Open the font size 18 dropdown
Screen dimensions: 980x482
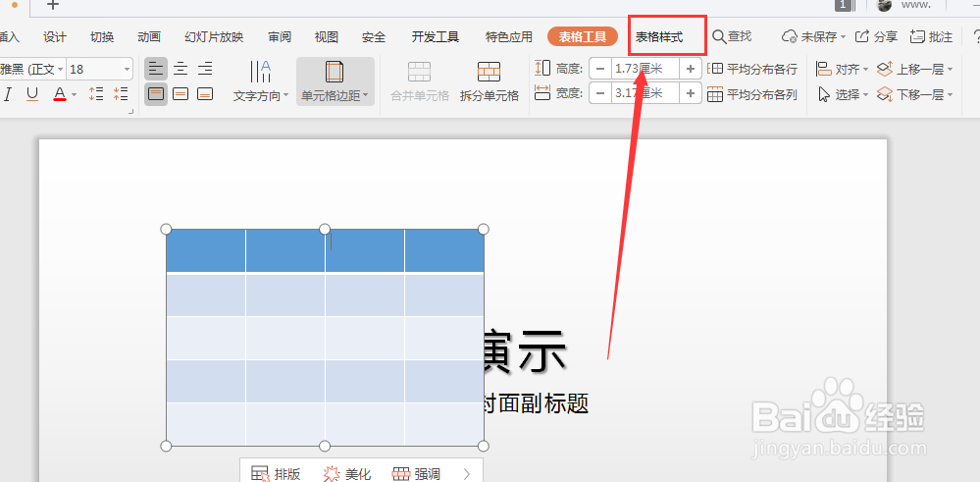point(128,69)
